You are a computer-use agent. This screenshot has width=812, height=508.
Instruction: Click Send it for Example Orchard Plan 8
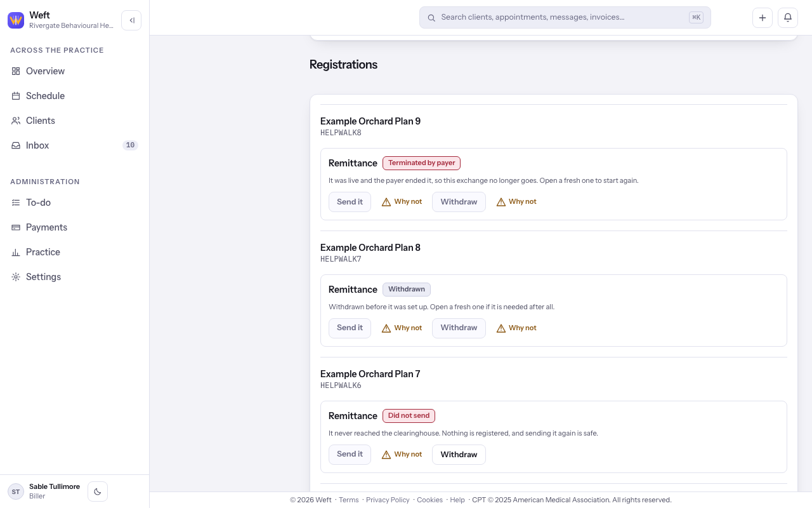coord(350,328)
